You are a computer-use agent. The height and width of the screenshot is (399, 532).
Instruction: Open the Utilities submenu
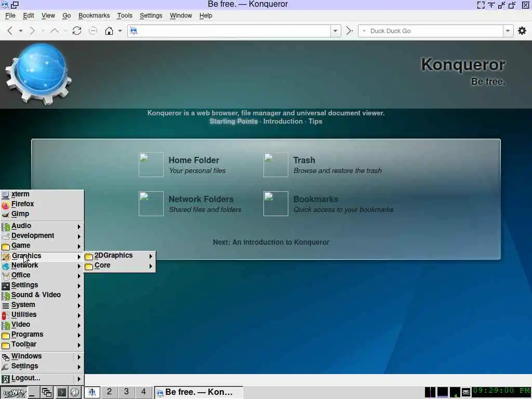[x=42, y=315]
